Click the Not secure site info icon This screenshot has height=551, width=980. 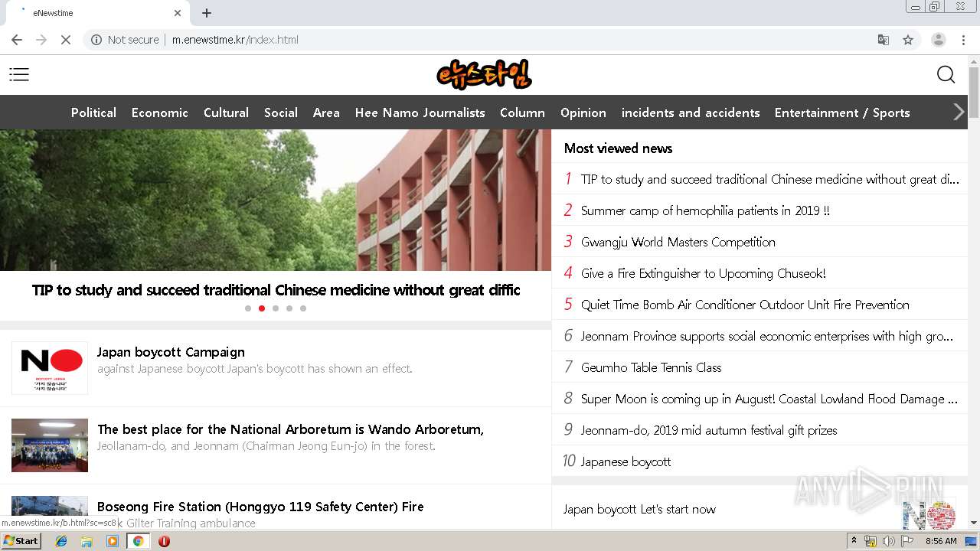[x=96, y=40]
